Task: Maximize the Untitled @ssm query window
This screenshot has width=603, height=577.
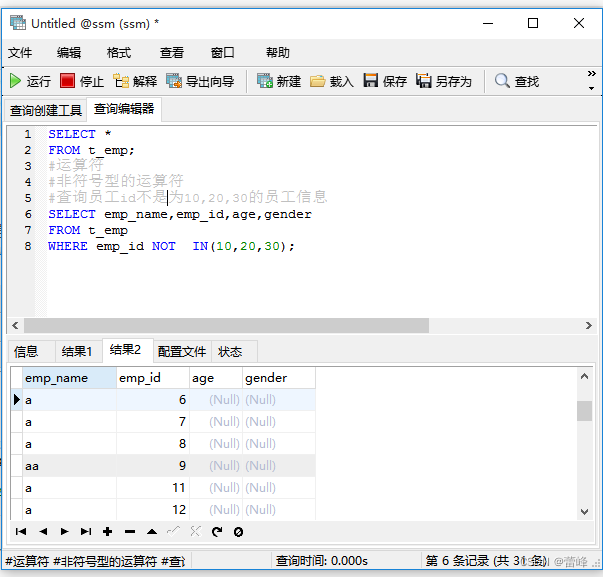Action: (x=533, y=23)
